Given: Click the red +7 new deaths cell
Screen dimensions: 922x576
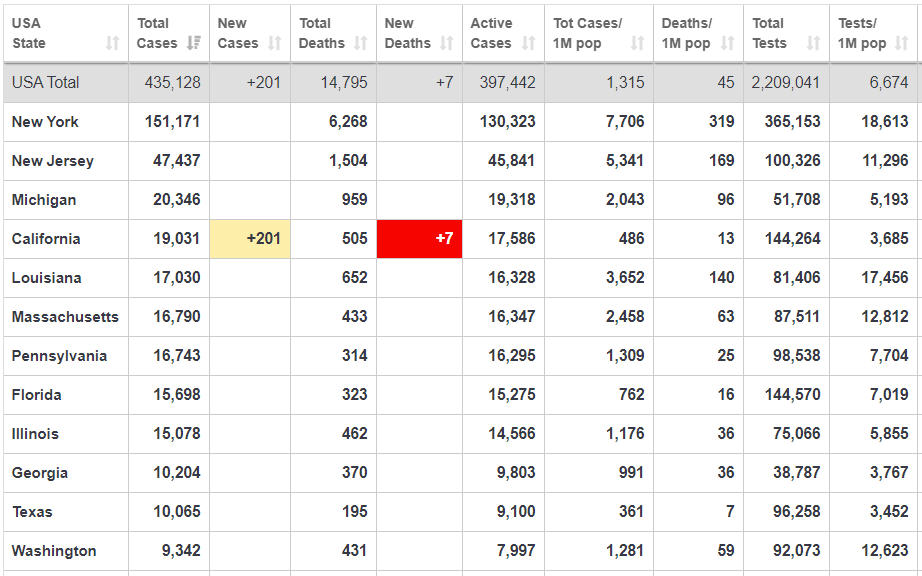Looking at the screenshot, I should pyautogui.click(x=420, y=238).
